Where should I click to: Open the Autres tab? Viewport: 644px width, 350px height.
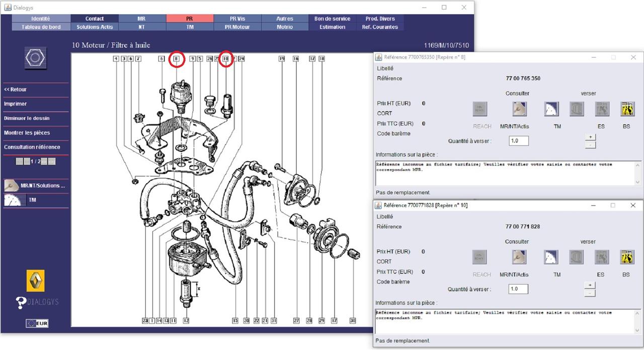click(285, 19)
